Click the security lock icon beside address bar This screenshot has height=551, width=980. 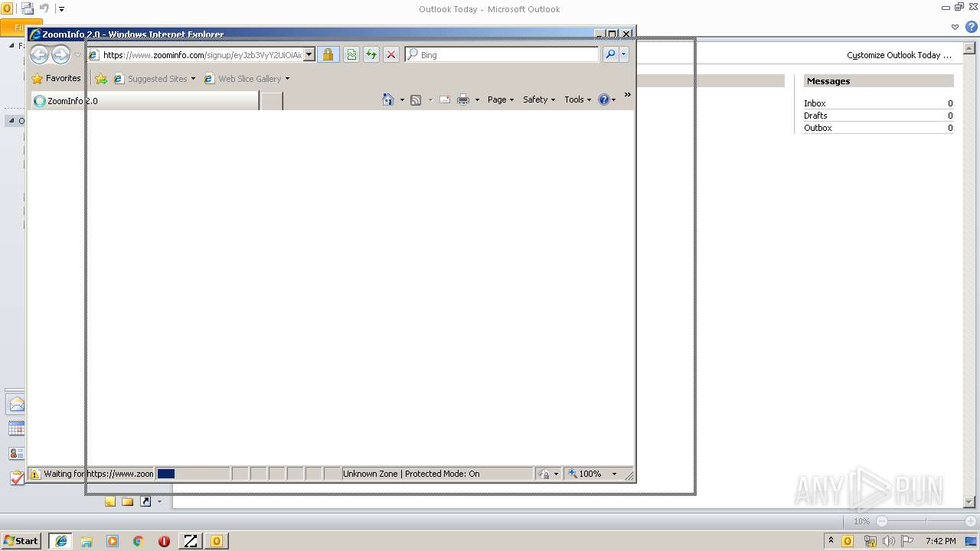pos(328,54)
